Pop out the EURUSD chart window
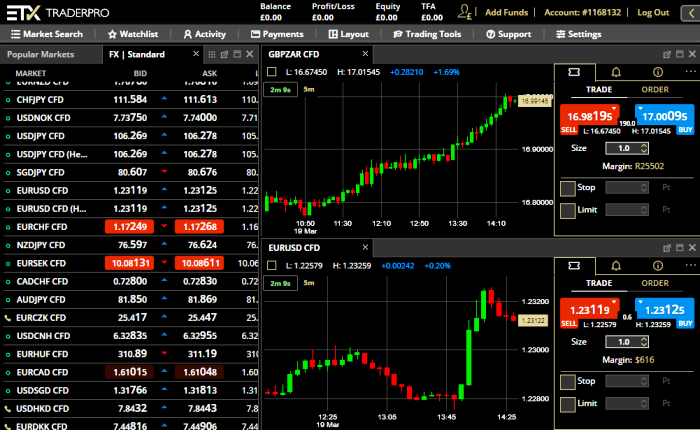The image size is (700, 430). [667, 248]
